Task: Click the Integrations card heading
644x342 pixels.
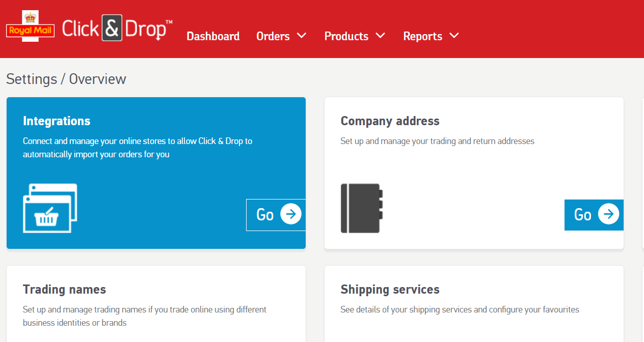Action: tap(57, 121)
